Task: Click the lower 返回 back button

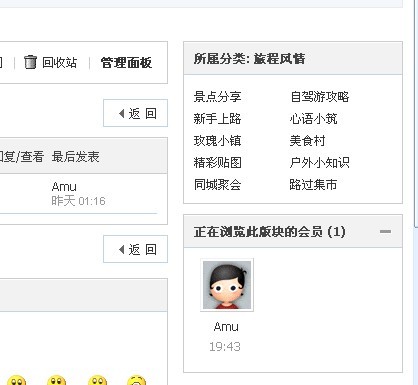Action: (135, 249)
